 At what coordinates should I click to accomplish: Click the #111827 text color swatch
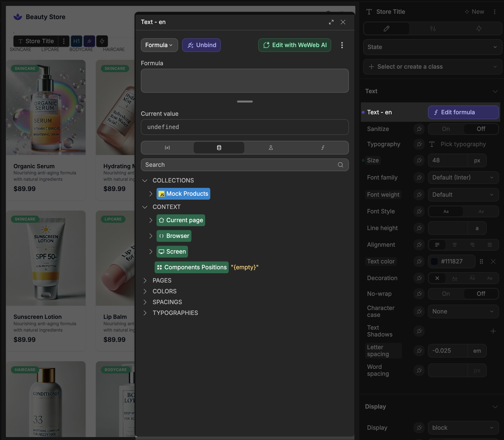[x=434, y=261]
